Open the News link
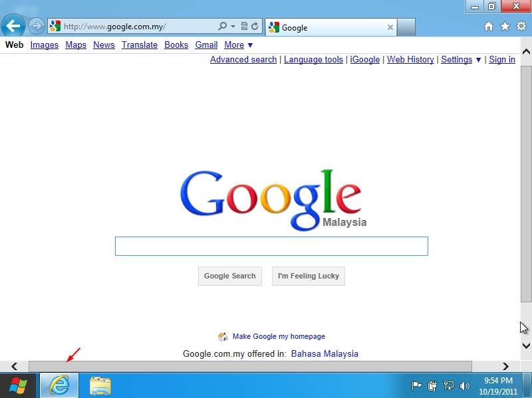This screenshot has height=398, width=532. click(x=104, y=45)
